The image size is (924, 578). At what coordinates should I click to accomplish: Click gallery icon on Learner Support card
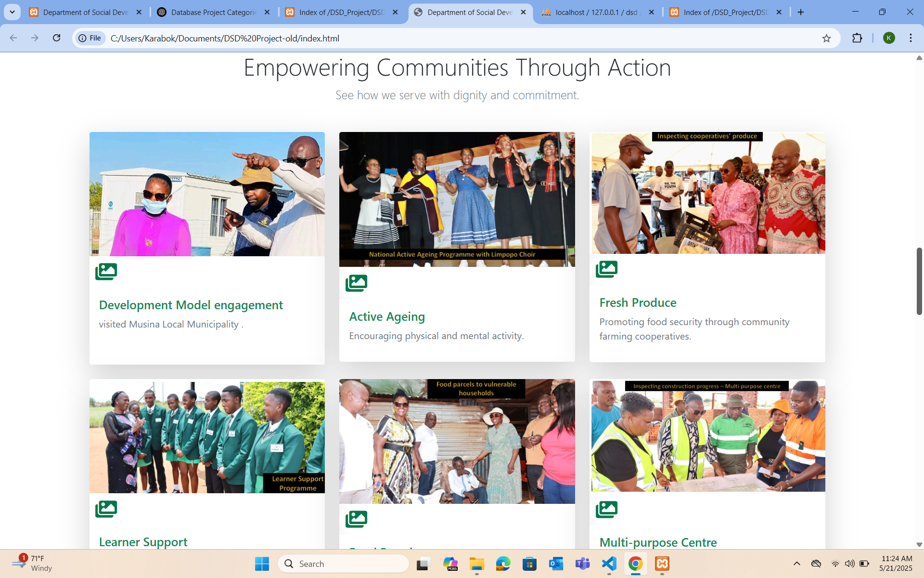[x=106, y=509]
